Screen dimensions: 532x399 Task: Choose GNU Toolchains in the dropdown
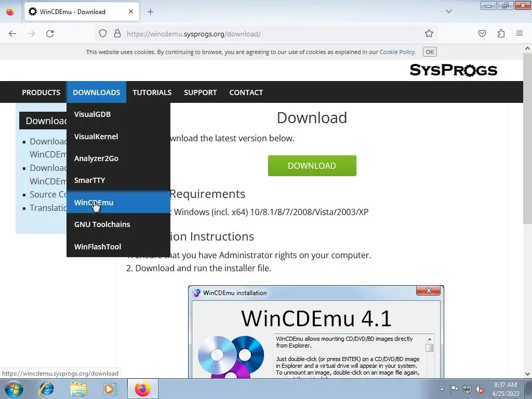[x=118, y=224]
